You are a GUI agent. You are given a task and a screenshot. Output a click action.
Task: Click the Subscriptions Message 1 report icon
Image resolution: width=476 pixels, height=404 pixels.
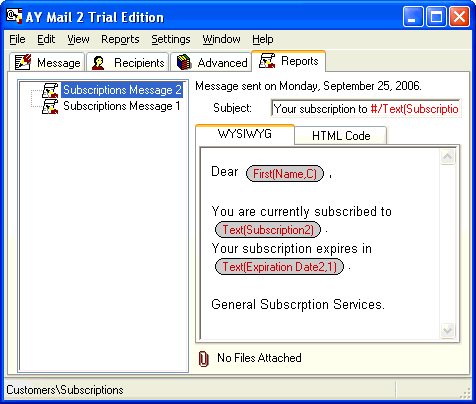pyautogui.click(x=50, y=106)
